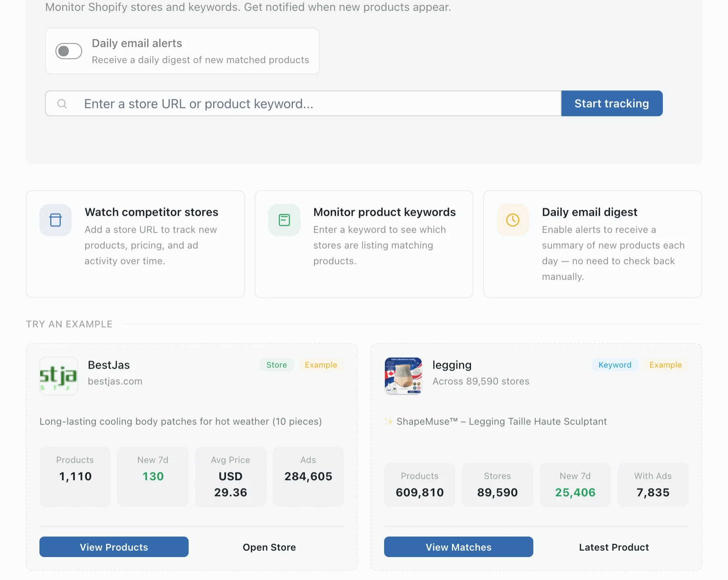Open the legging product thumbnail image
This screenshot has width=728, height=580.
(403, 376)
